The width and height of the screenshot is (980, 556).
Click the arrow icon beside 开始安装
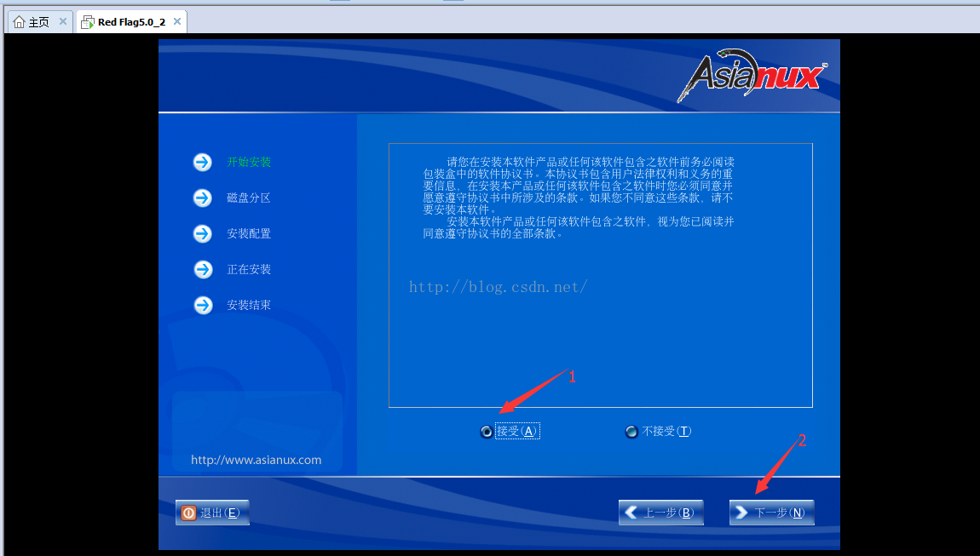[203, 163]
